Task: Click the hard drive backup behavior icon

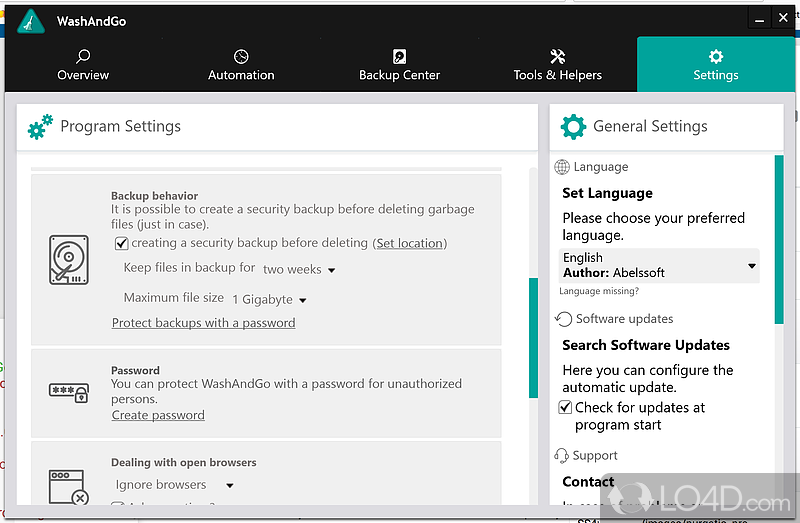Action: click(69, 260)
